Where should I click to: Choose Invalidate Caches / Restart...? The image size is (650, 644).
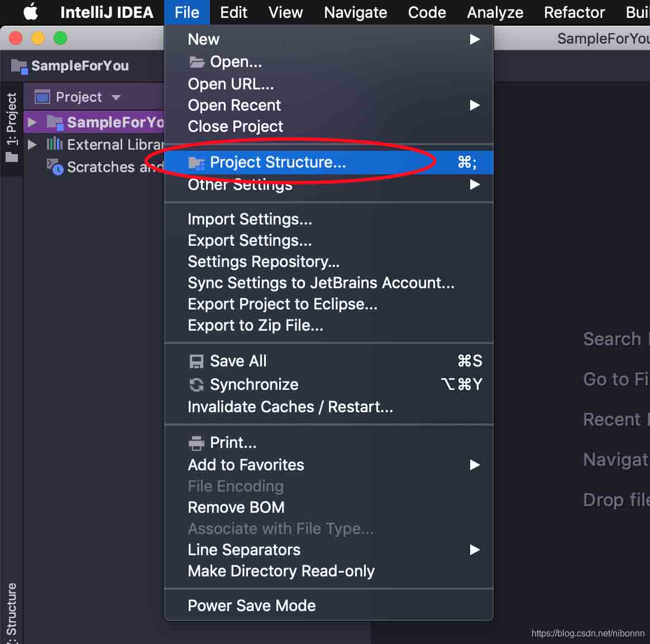click(x=329, y=407)
